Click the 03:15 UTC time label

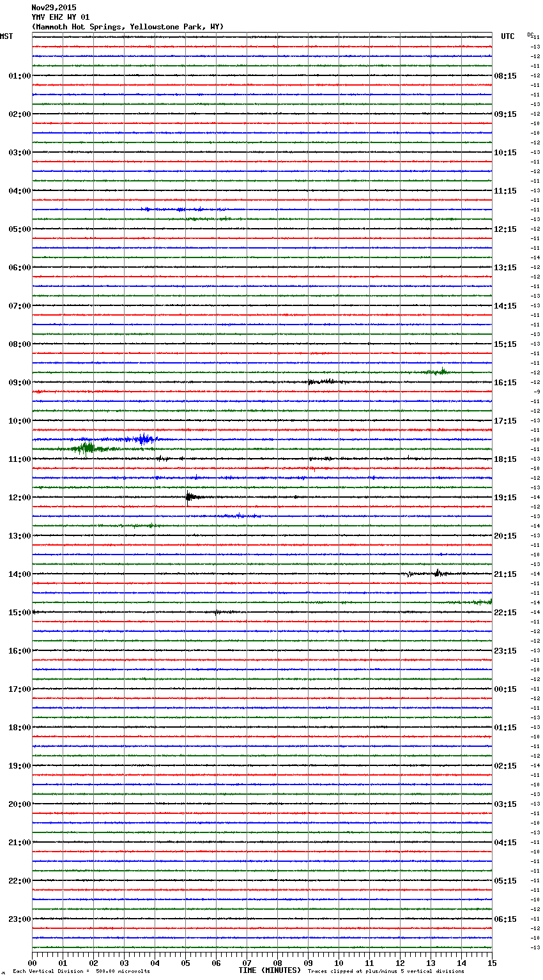pos(505,804)
